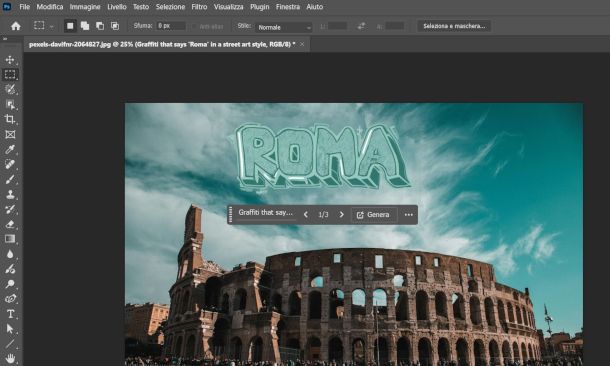The width and height of the screenshot is (610, 366).
Task: Open the Modifica menu
Action: [x=50, y=7]
